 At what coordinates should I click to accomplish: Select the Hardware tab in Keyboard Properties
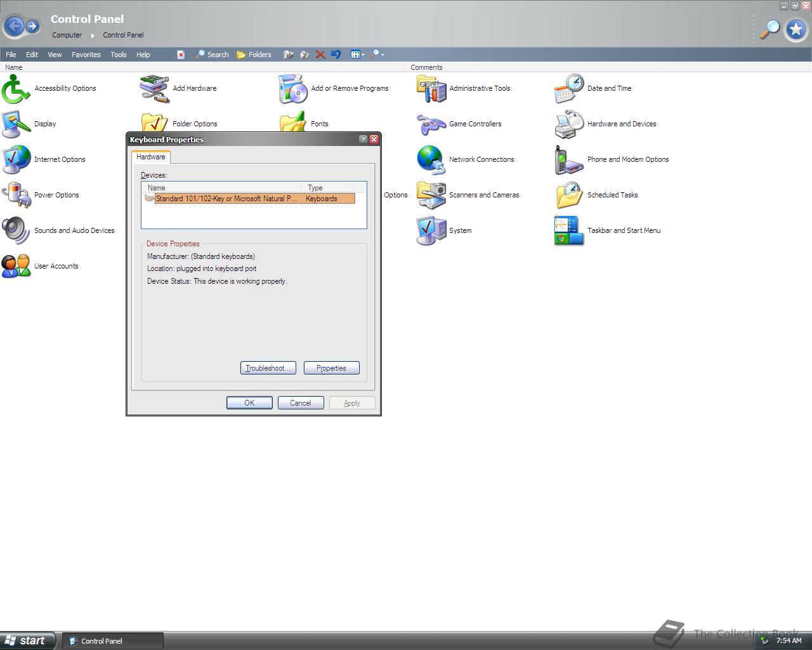pos(151,157)
